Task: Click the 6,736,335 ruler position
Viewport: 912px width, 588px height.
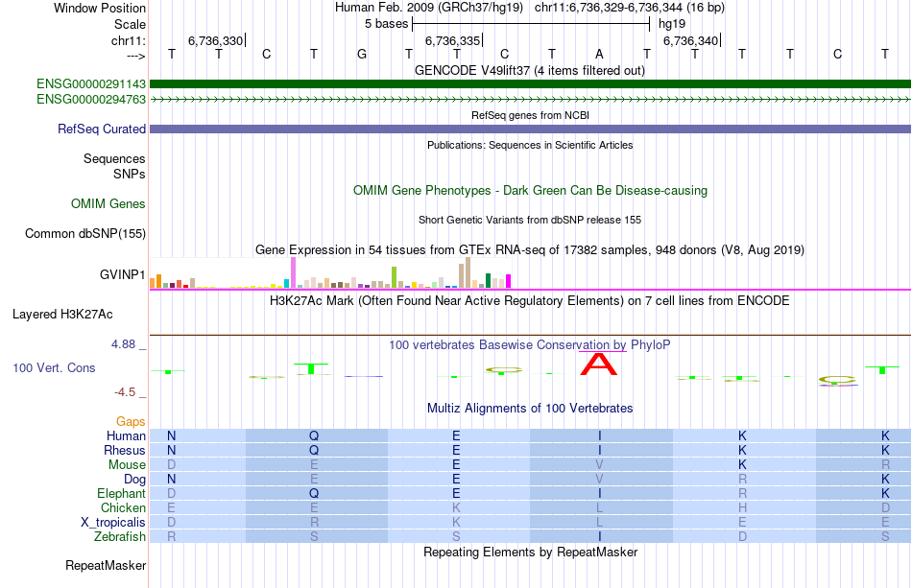Action: [x=452, y=40]
